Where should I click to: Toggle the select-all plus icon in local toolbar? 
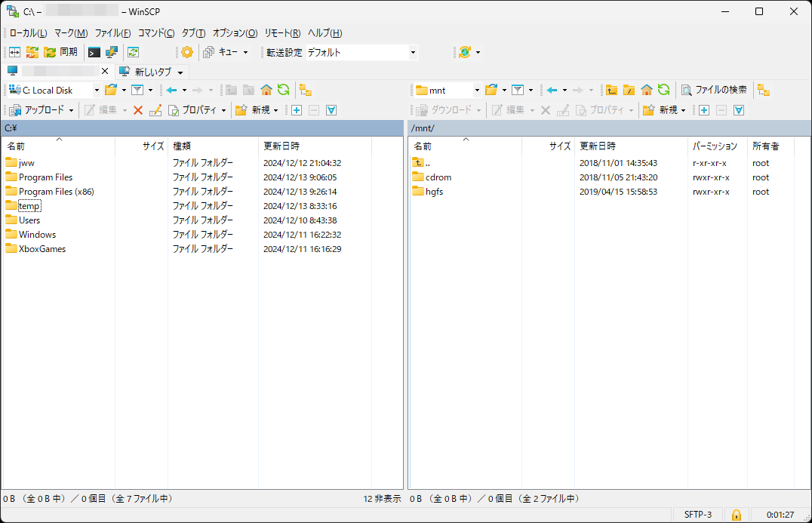pyautogui.click(x=297, y=109)
